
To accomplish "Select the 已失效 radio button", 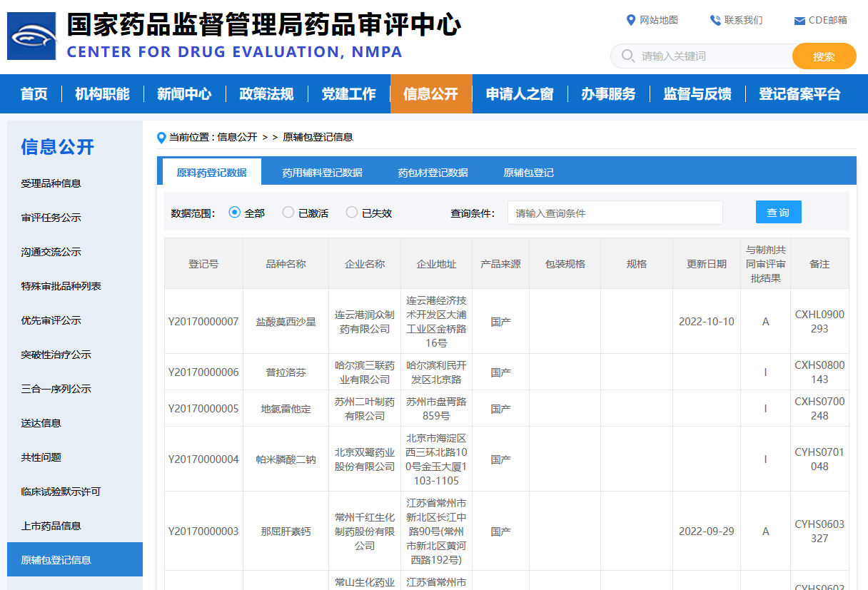I will point(352,213).
